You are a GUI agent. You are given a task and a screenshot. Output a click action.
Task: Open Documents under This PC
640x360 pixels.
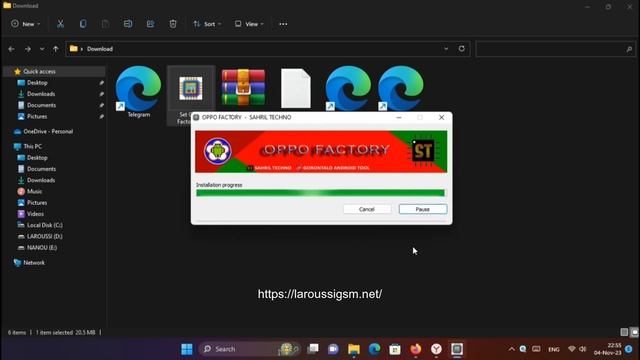41,169
